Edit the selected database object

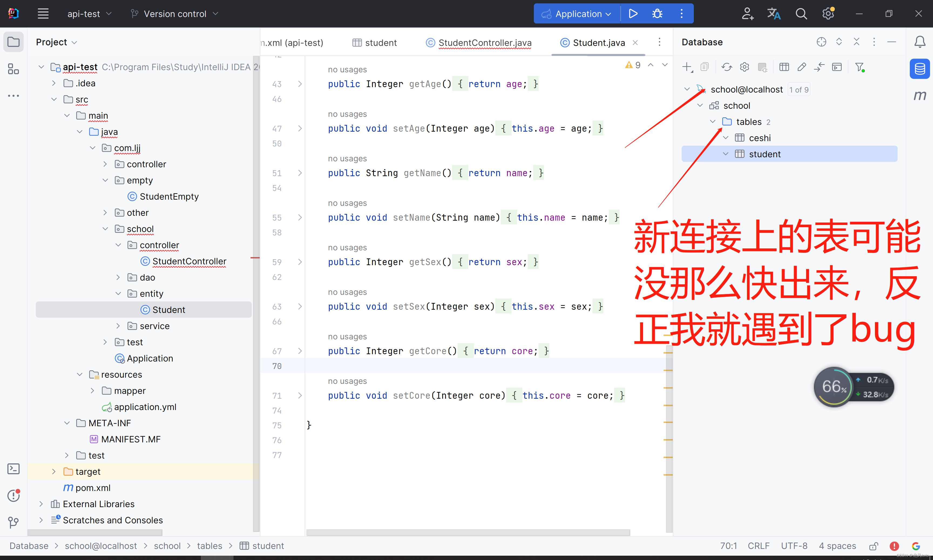802,67
